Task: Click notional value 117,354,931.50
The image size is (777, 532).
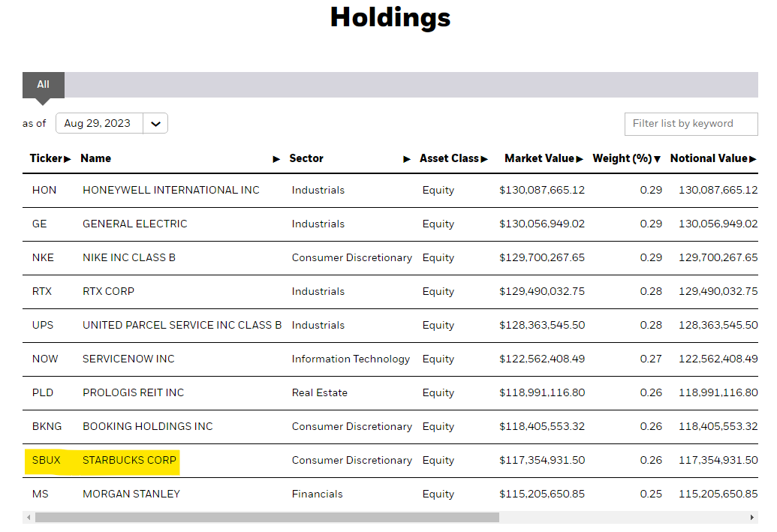Action: [718, 460]
